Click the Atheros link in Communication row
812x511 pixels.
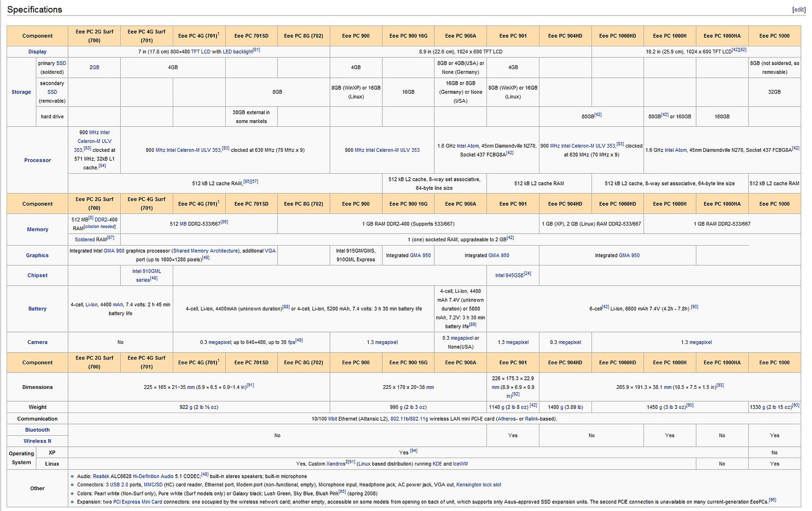point(506,419)
